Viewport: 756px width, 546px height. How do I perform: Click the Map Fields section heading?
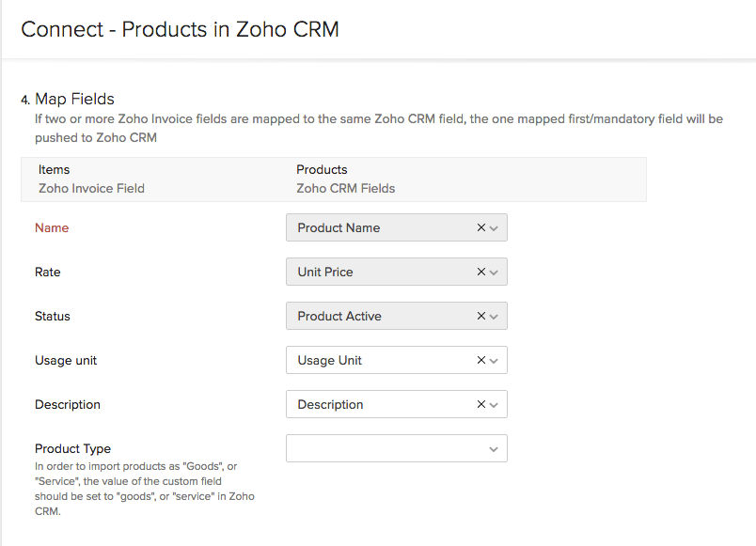[74, 99]
